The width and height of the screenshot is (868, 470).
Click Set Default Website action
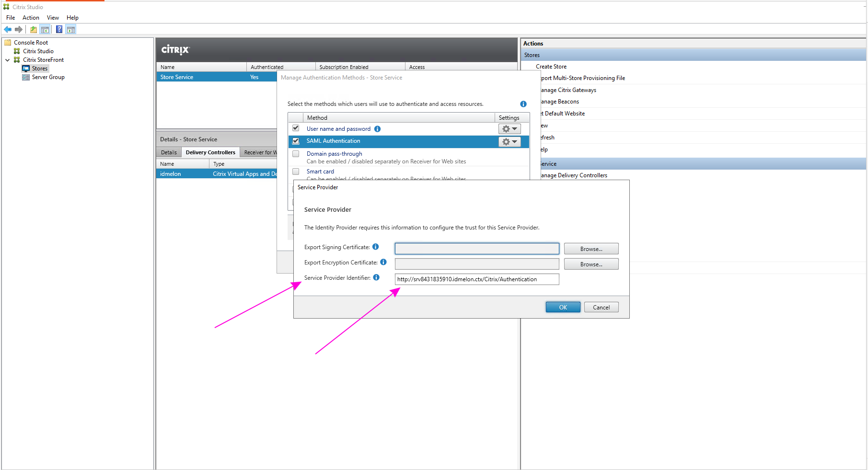coord(563,114)
